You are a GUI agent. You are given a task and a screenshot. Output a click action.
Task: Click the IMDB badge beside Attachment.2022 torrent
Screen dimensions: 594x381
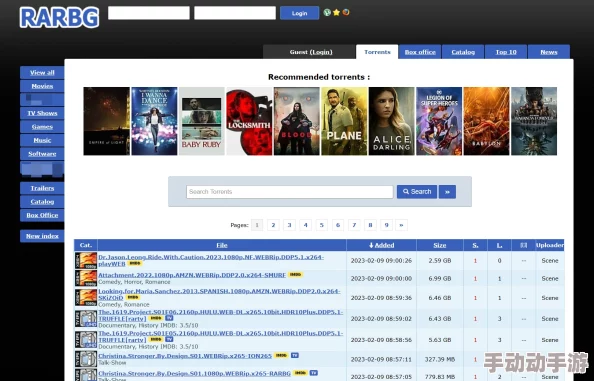[295, 275]
